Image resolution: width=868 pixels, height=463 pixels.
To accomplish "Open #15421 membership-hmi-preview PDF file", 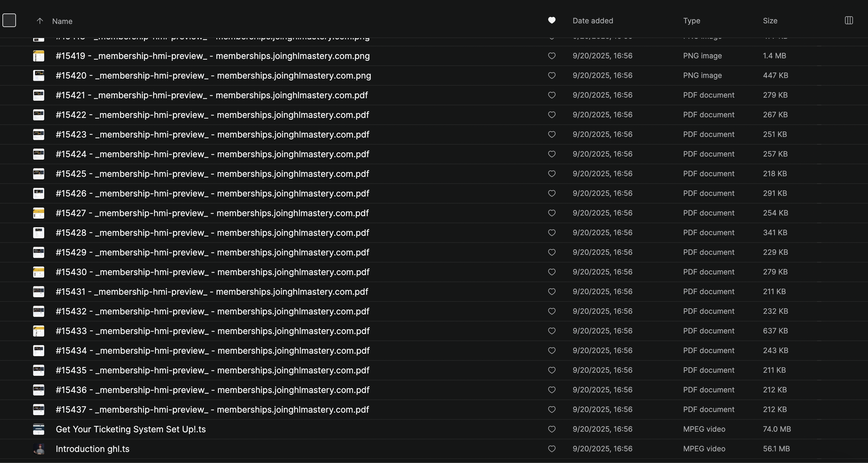I will 211,95.
